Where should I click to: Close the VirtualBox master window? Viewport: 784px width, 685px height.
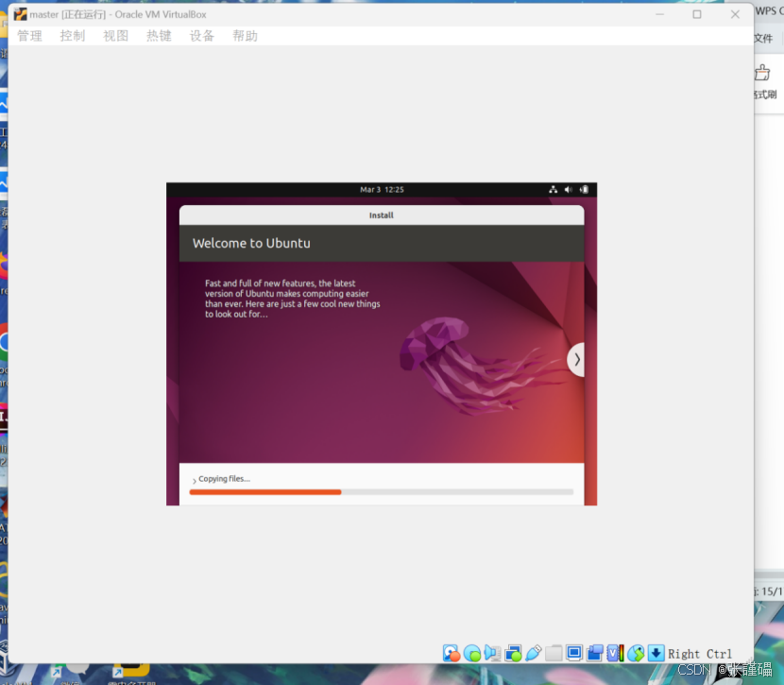[735, 14]
